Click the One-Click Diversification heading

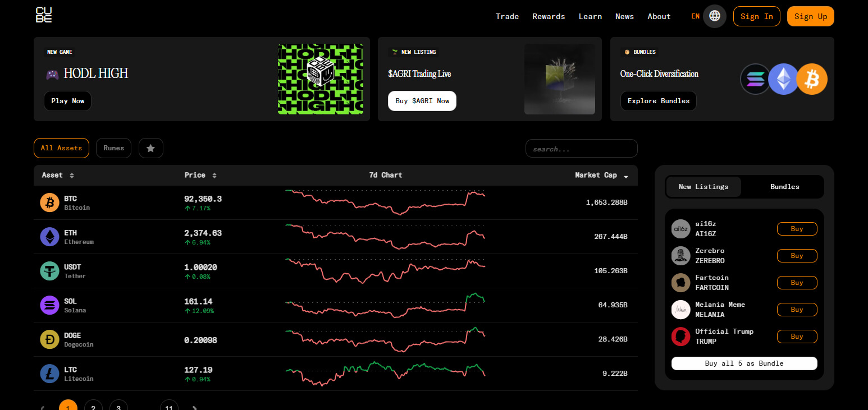pyautogui.click(x=659, y=73)
